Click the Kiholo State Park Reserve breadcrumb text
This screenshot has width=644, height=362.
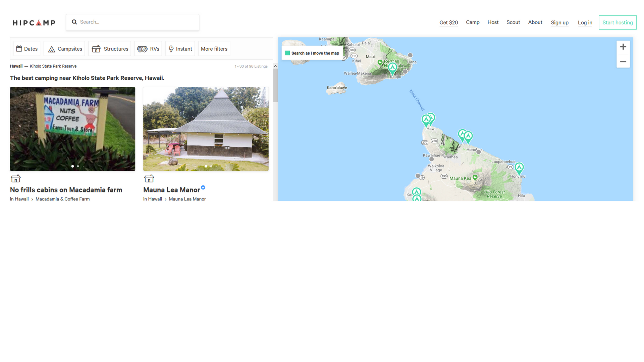[x=53, y=66]
